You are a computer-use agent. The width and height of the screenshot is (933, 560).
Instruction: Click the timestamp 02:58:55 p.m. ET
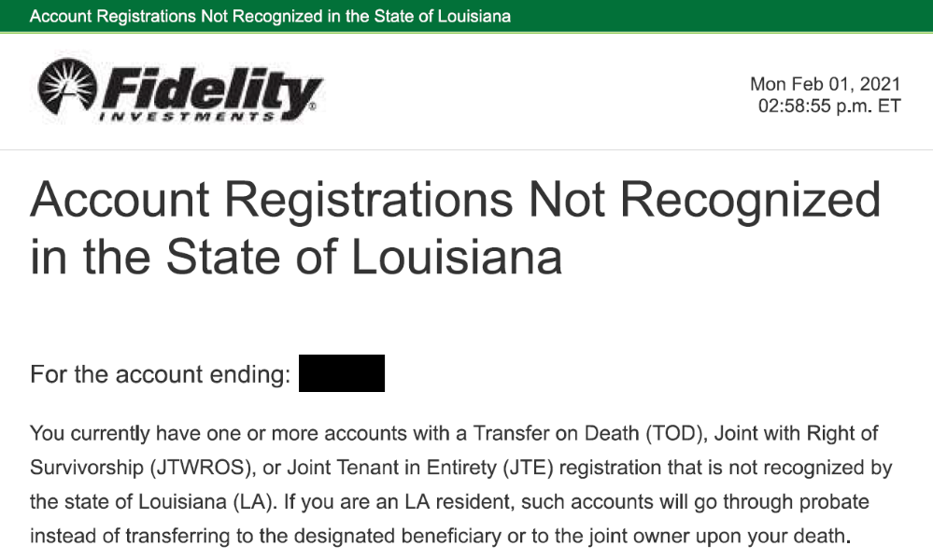[x=829, y=106]
